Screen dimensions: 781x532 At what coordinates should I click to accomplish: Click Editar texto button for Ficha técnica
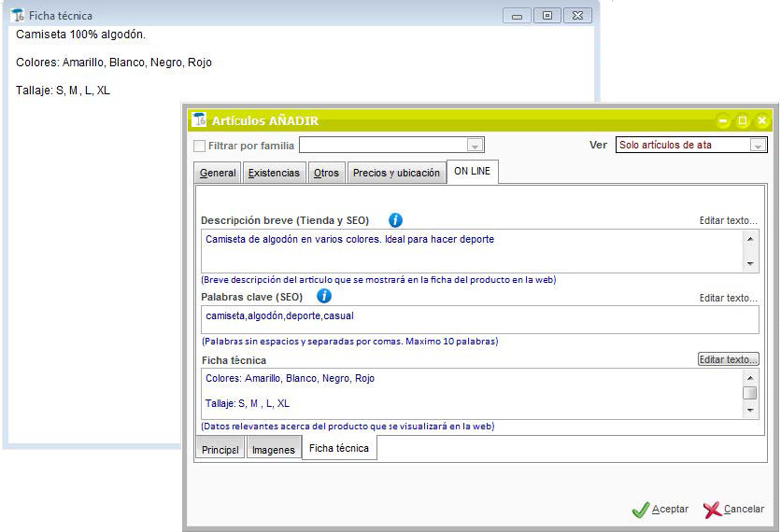[728, 358]
